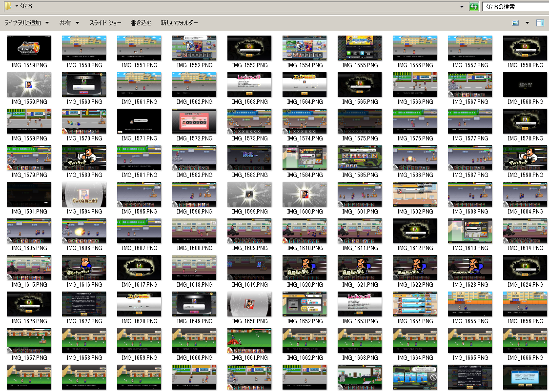Select thumbnail IMG_1600.PNG
This screenshot has width=549, height=392.
(x=305, y=195)
